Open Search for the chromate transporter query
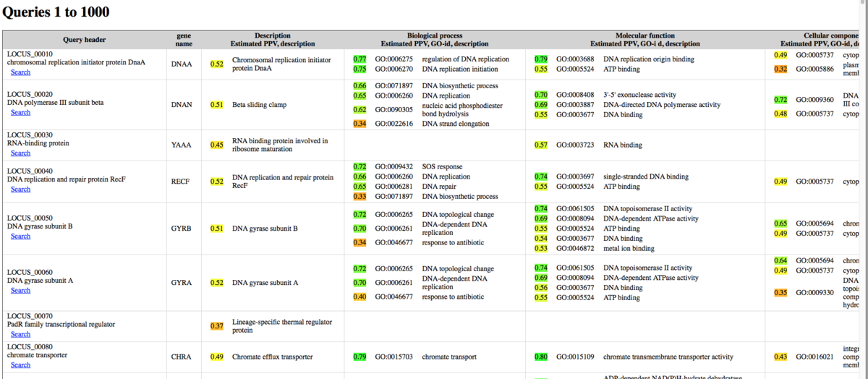Screen dimensions: 868x379 point(20,365)
